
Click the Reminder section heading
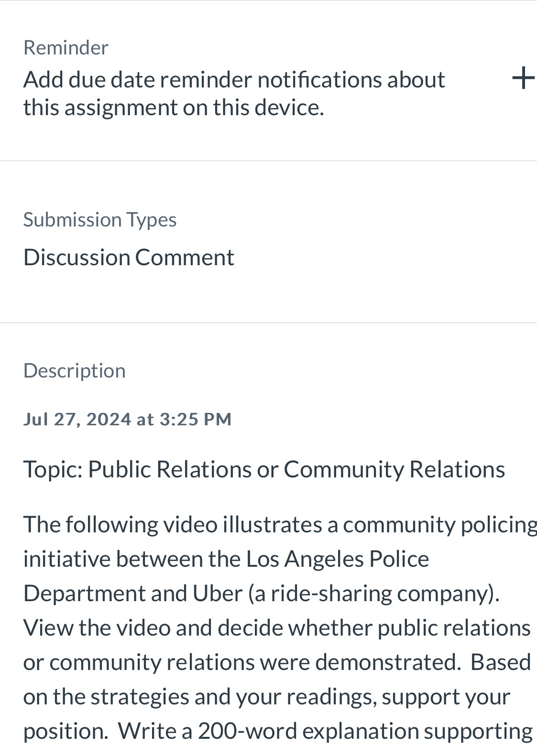[66, 47]
